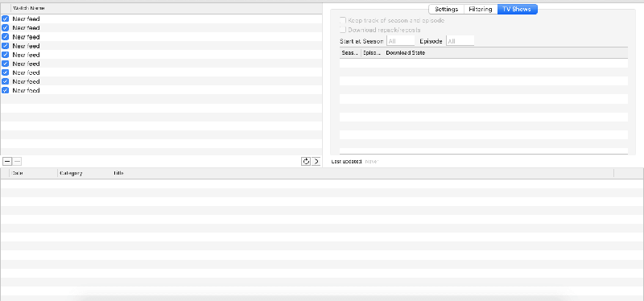Select the TV Shows tab

click(517, 9)
